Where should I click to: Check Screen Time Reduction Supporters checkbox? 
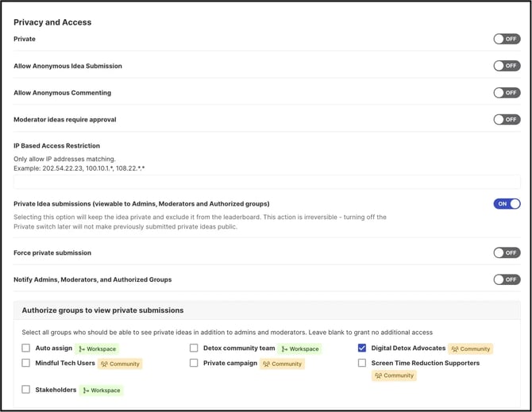[x=362, y=364]
